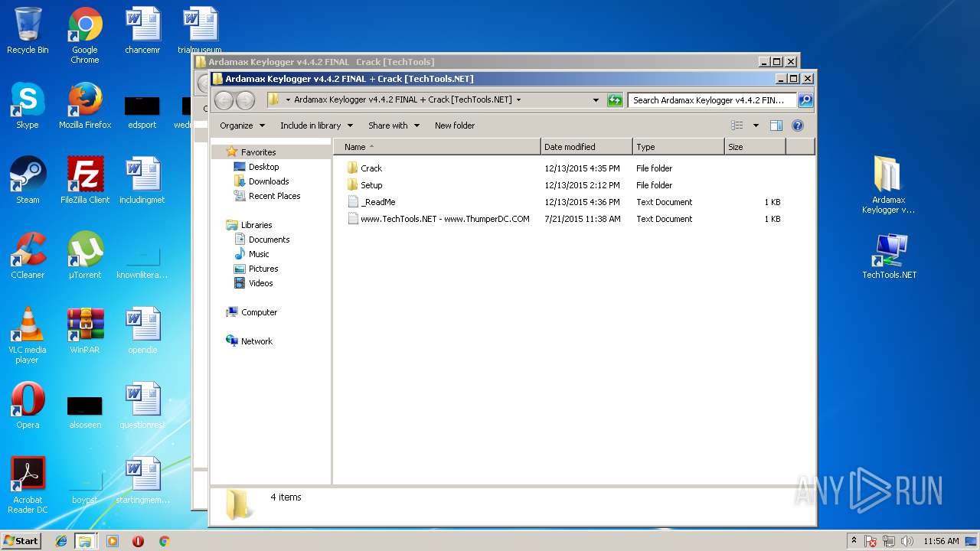This screenshot has width=980, height=551.
Task: Expand the root breadcrumb arrow in address bar
Action: coord(288,100)
